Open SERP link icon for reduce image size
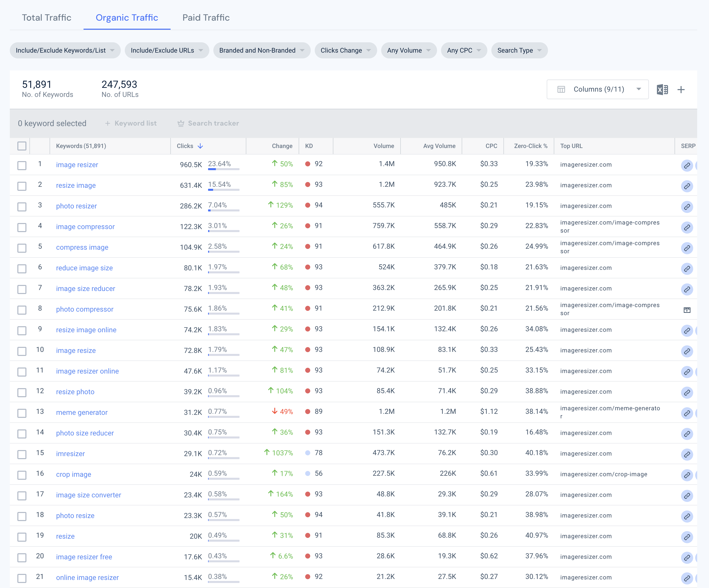Screen dimensions: 709x588 pyautogui.click(x=687, y=269)
